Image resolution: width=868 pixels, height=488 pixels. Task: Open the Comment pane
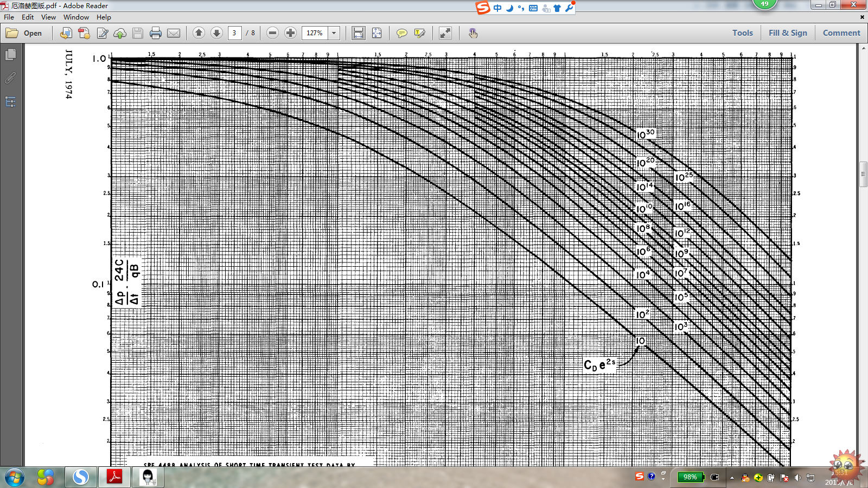tap(841, 33)
